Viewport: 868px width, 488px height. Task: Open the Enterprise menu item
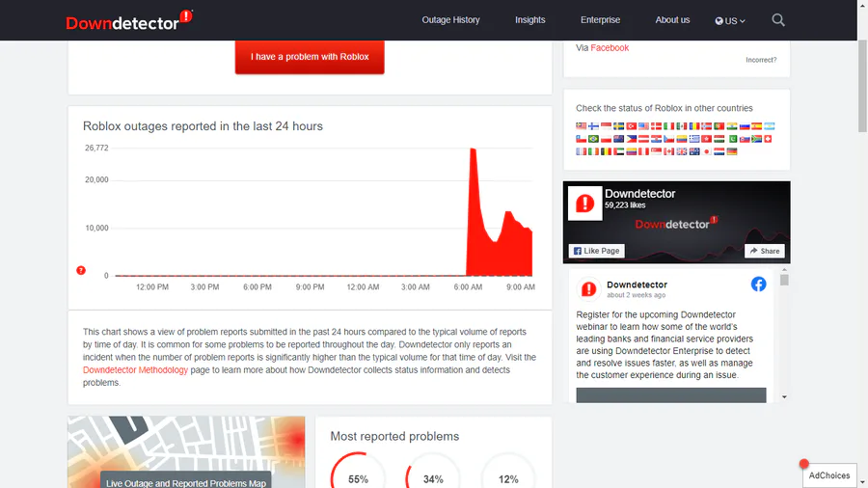coord(600,20)
